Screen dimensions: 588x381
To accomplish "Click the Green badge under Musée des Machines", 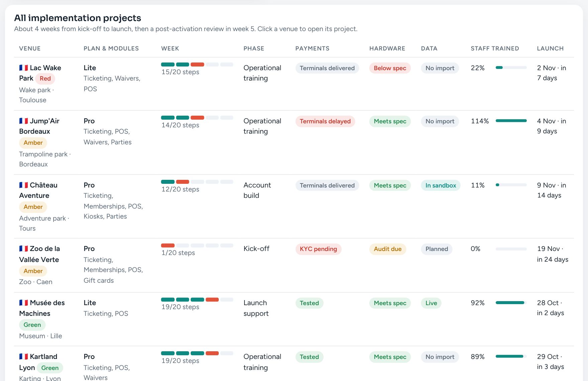I will (32, 325).
